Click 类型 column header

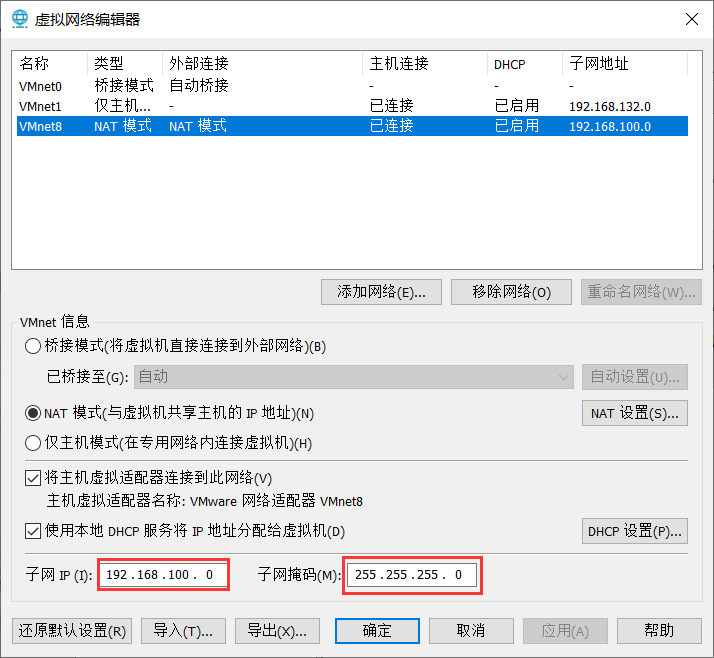tap(125, 63)
